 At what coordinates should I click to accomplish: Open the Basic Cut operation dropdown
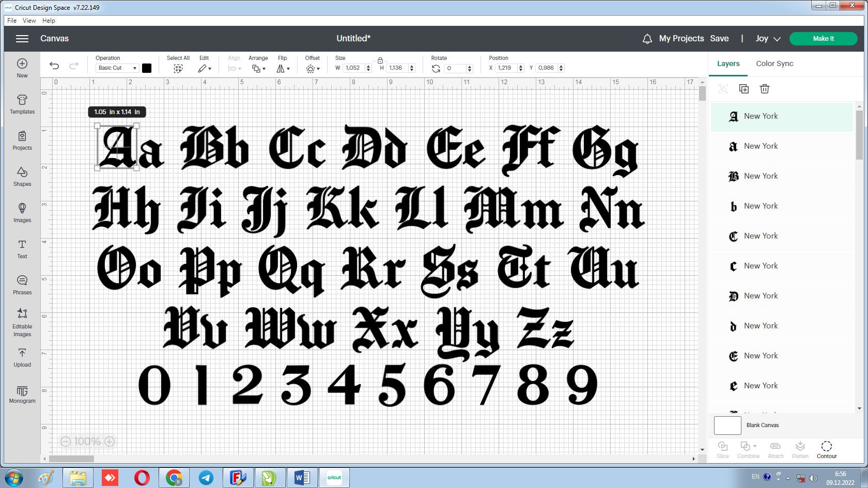pyautogui.click(x=116, y=68)
